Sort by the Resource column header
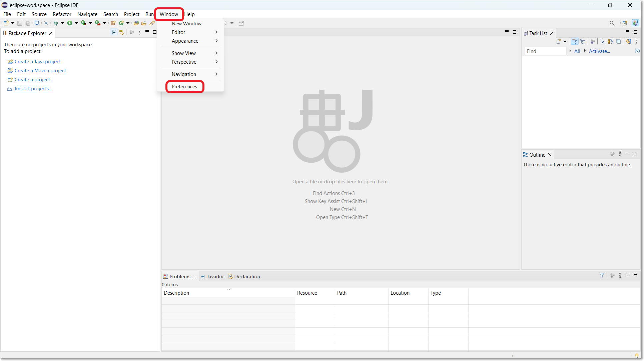Viewport: 644px width, 361px height. pos(315,293)
